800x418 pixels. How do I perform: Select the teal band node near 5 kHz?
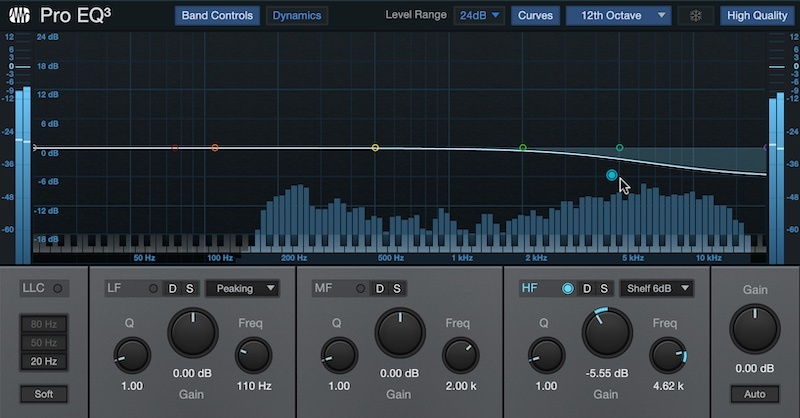(619, 147)
